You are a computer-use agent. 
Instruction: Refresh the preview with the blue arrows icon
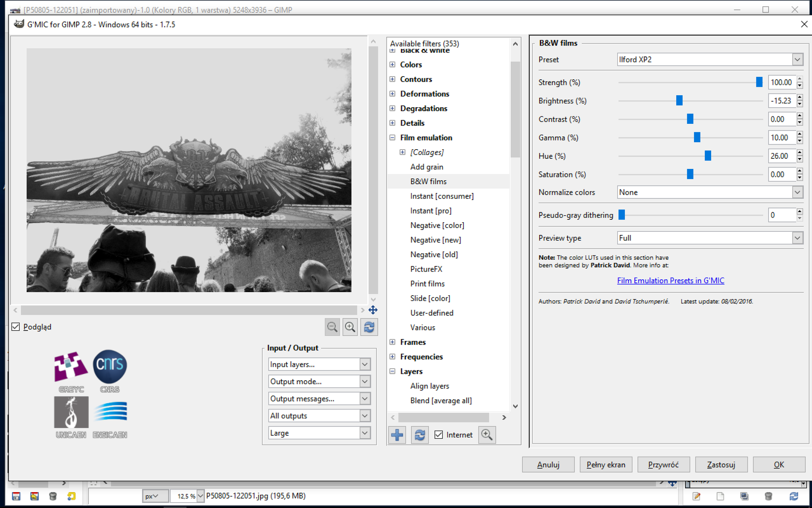(x=369, y=327)
